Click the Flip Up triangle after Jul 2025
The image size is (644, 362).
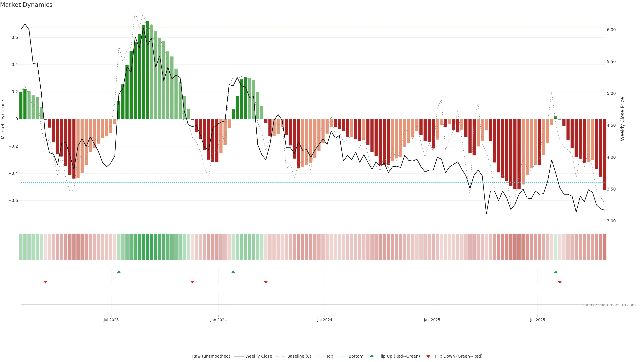tap(555, 272)
